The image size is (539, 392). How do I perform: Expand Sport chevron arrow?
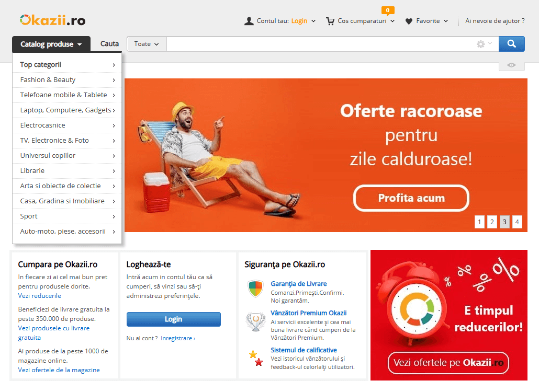click(114, 216)
